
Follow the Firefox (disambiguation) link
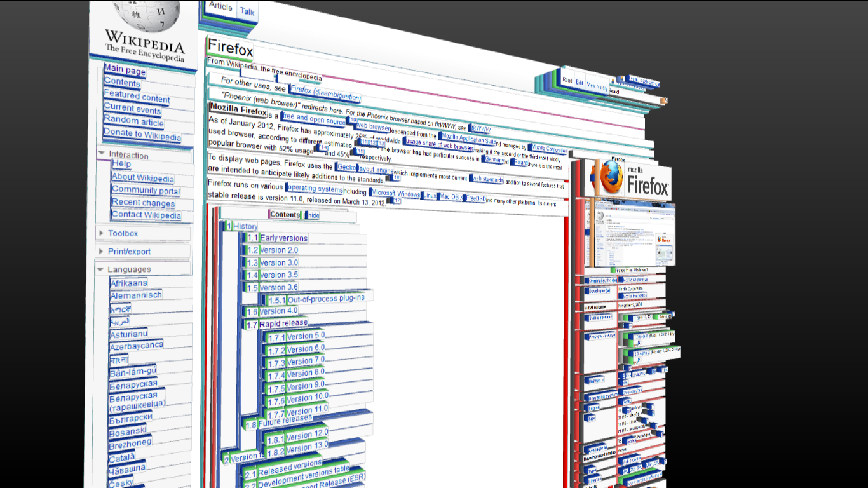click(326, 94)
